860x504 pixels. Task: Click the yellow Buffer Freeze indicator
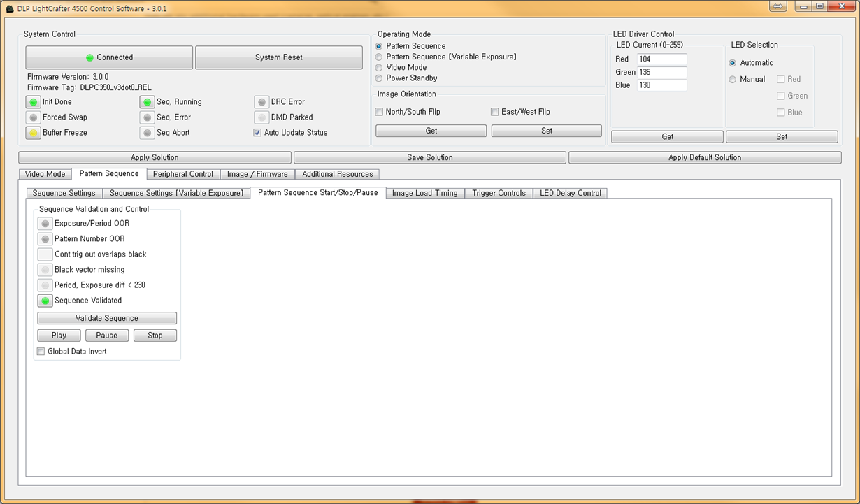(33, 133)
